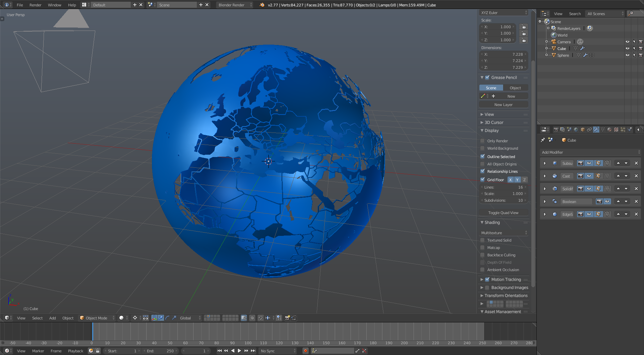Image resolution: width=644 pixels, height=355 pixels.
Task: Click the New Layer button
Action: (x=503, y=105)
